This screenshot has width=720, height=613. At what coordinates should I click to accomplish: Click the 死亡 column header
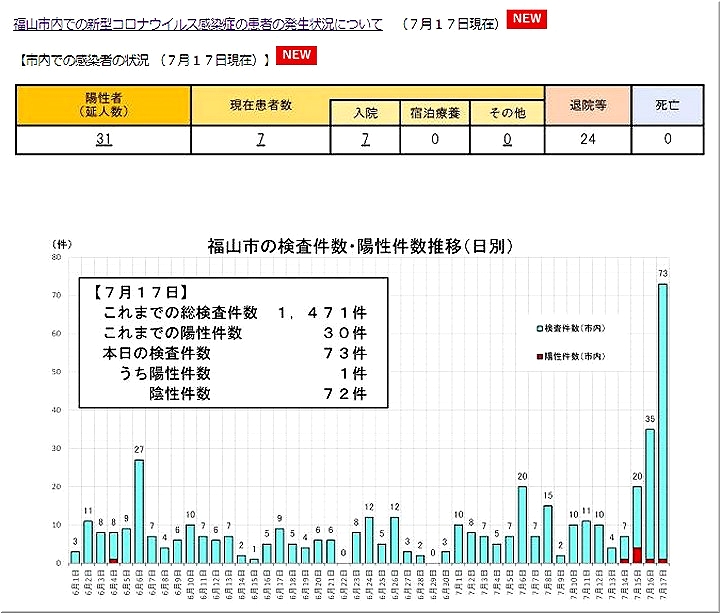click(667, 105)
